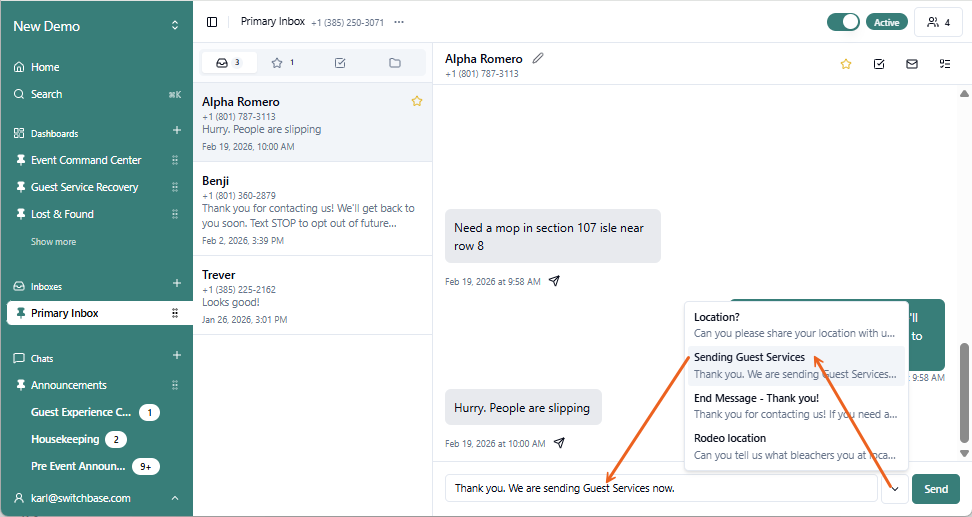The height and width of the screenshot is (517, 972).
Task: Mark conversation done with checkbox icon
Action: [878, 64]
